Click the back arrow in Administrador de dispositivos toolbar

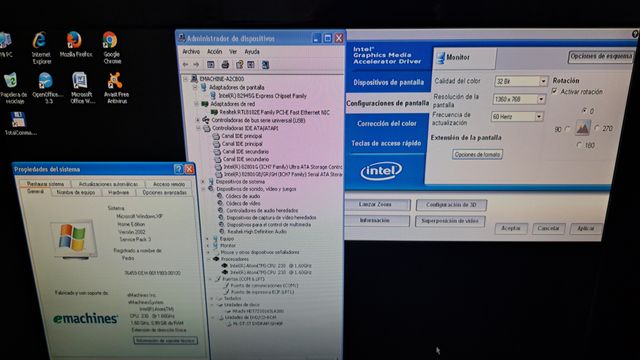click(185, 64)
